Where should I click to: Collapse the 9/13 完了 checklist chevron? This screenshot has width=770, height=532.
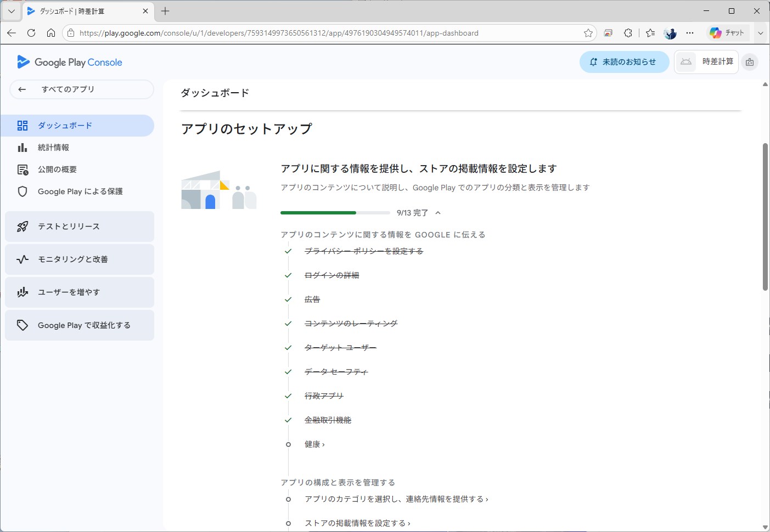pos(438,213)
